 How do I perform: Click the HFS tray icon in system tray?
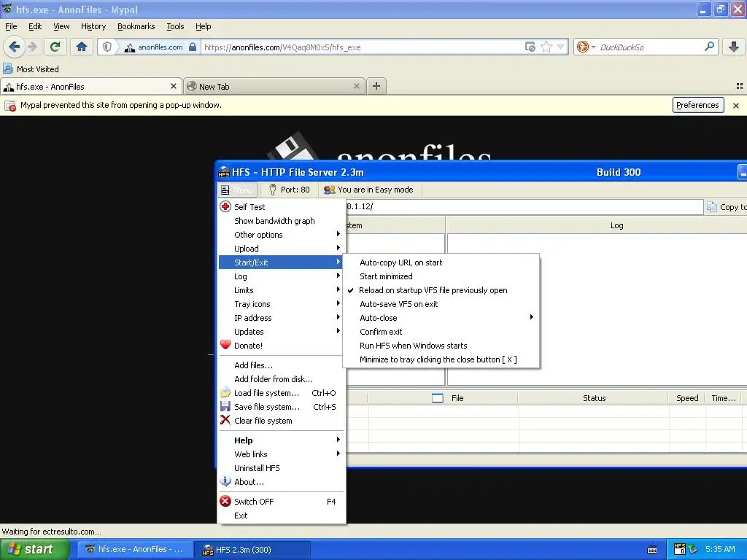(x=680, y=548)
